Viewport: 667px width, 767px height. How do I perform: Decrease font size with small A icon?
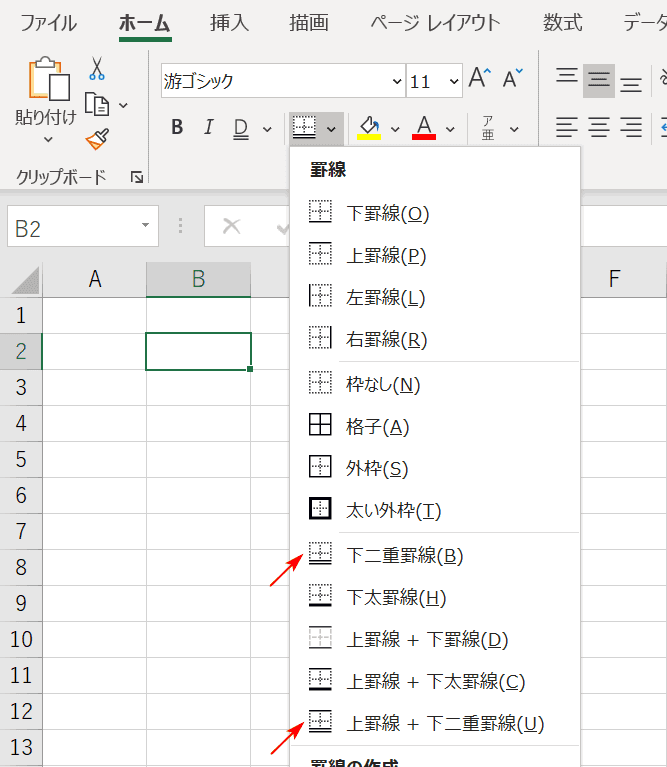coord(512,78)
